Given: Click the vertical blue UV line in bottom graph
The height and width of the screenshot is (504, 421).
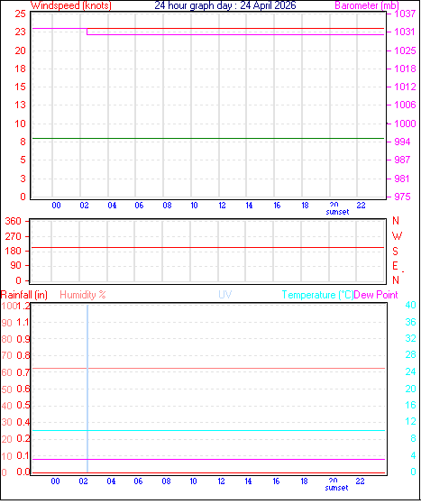Looking at the screenshot, I should (x=87, y=389).
